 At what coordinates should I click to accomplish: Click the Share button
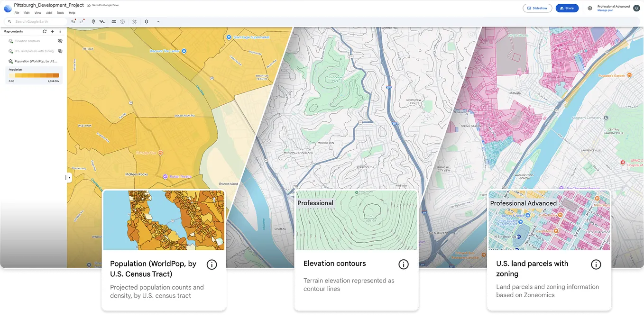(567, 8)
